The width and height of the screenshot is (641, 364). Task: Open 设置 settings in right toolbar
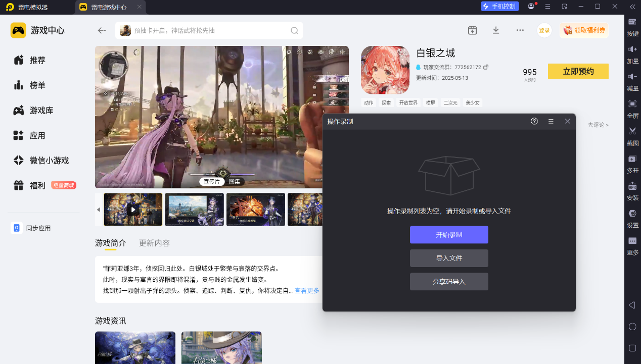tap(632, 219)
